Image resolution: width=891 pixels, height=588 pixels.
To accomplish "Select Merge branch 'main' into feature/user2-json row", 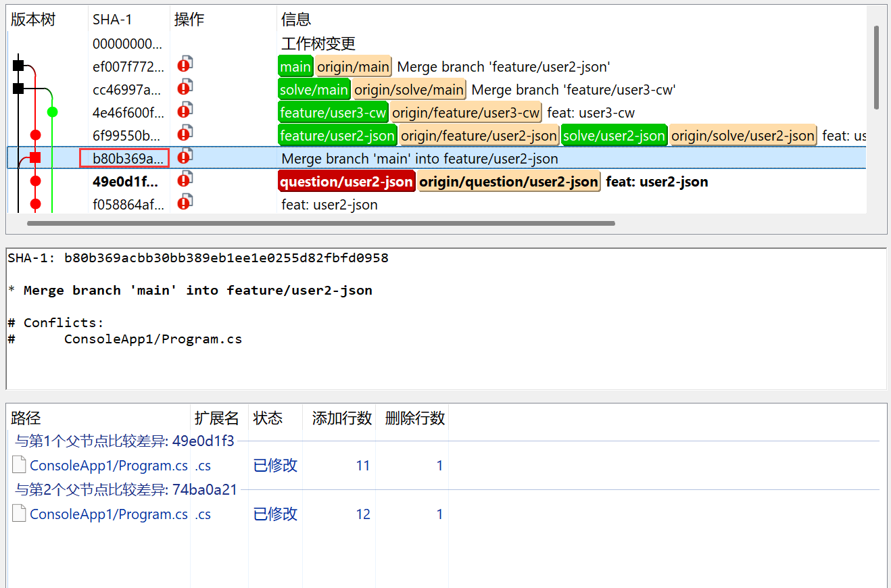I will tap(436, 158).
